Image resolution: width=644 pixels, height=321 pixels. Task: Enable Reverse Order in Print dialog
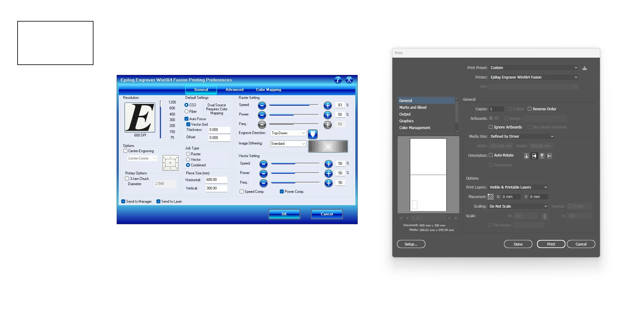pyautogui.click(x=530, y=109)
